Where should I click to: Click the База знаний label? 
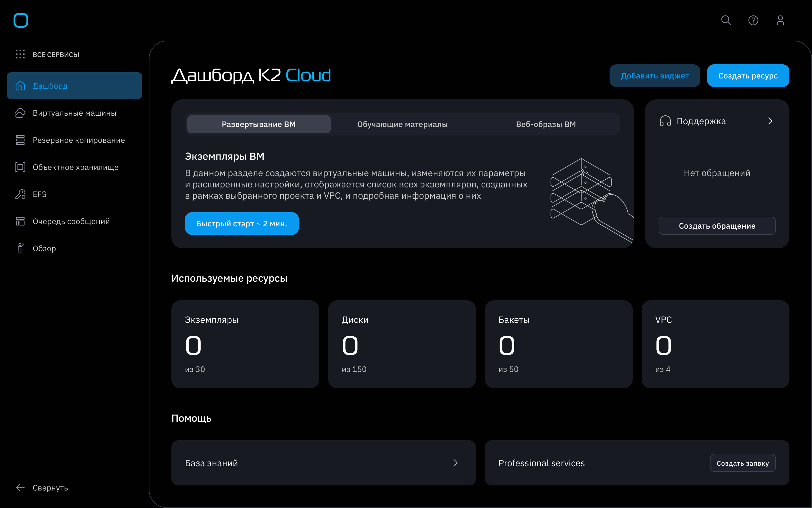(211, 463)
